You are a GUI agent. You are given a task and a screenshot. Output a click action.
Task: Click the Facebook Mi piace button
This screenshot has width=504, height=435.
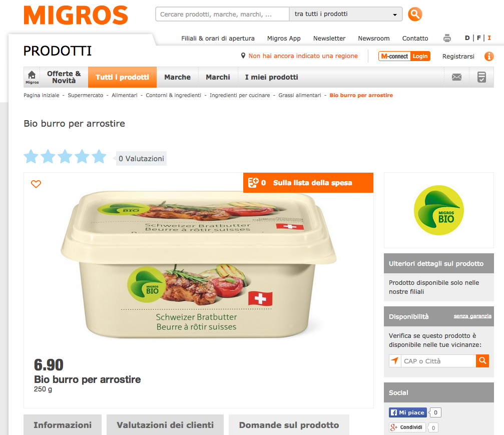pyautogui.click(x=408, y=412)
